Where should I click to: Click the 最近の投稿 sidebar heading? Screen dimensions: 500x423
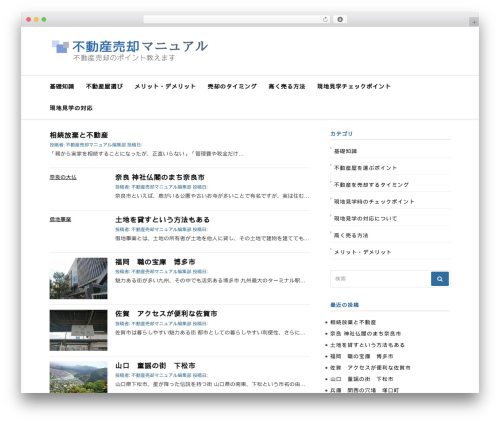point(344,305)
